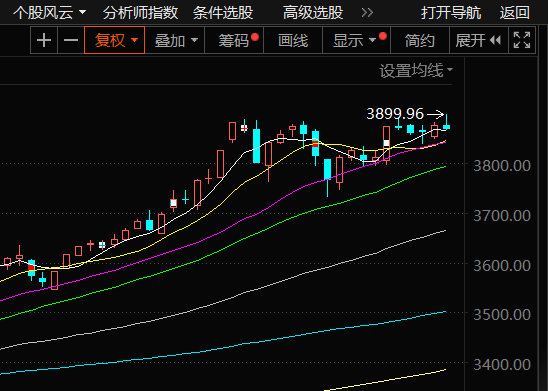
Task: Open the 复权 dropdown
Action: [115, 41]
